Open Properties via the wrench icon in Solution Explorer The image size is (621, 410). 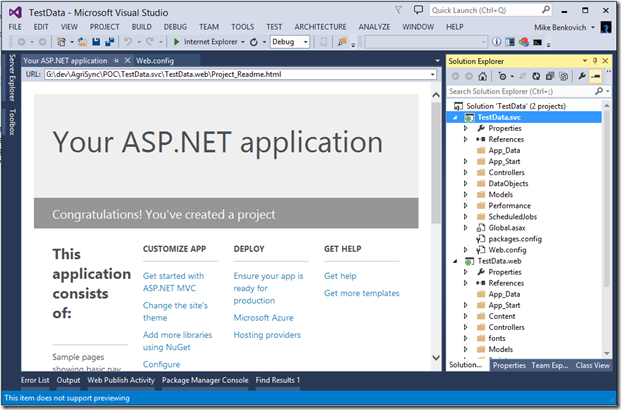pyautogui.click(x=582, y=76)
